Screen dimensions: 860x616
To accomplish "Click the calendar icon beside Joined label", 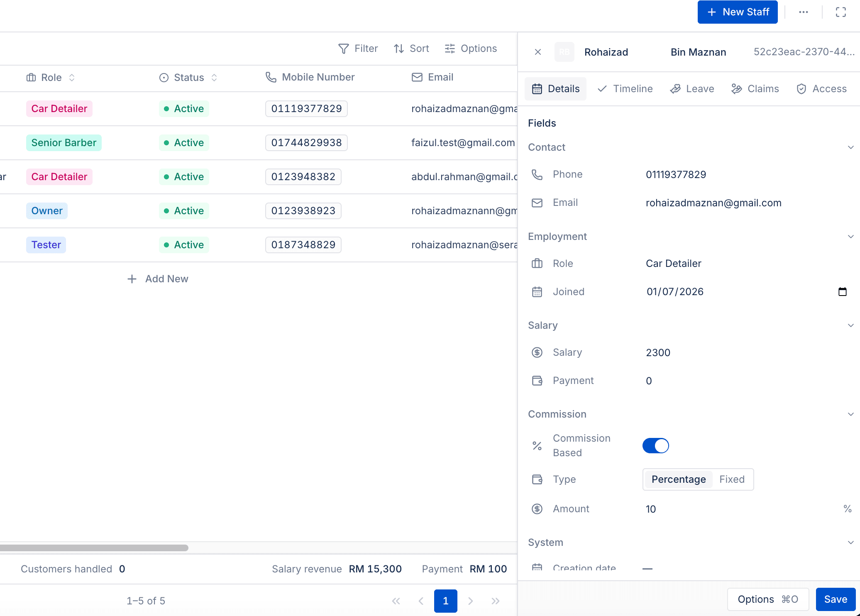I will pos(537,292).
